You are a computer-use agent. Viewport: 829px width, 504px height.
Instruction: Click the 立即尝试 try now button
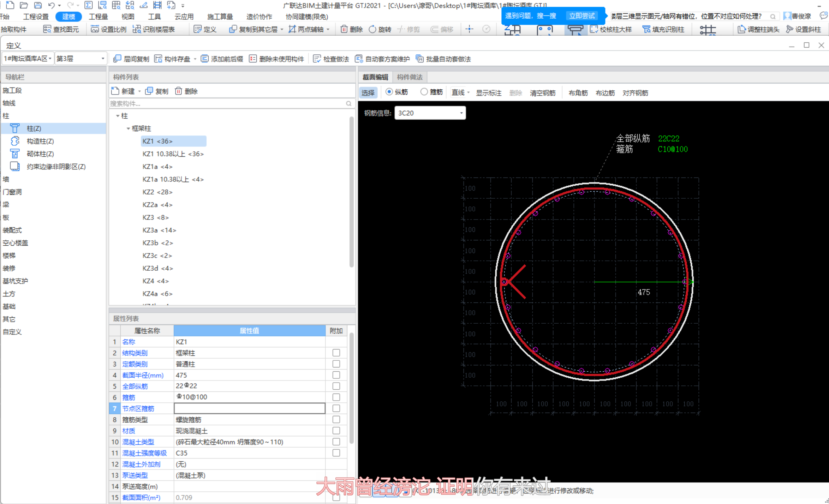pos(582,16)
